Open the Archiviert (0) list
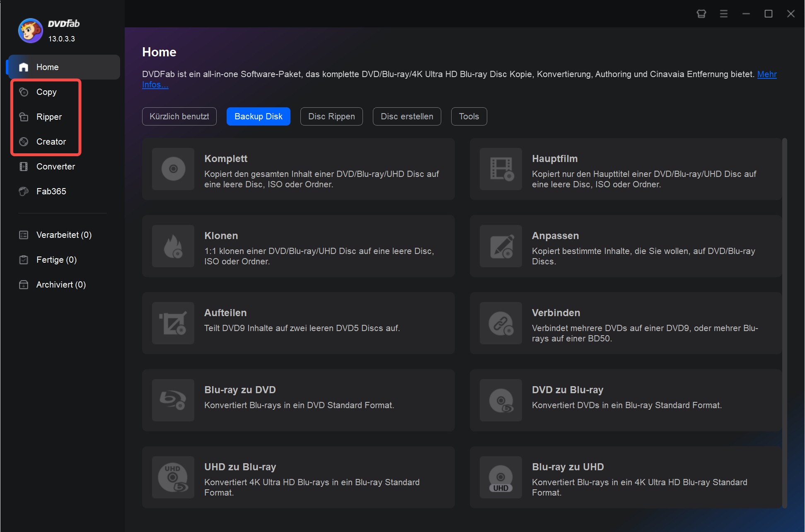This screenshot has width=805, height=532. (61, 285)
